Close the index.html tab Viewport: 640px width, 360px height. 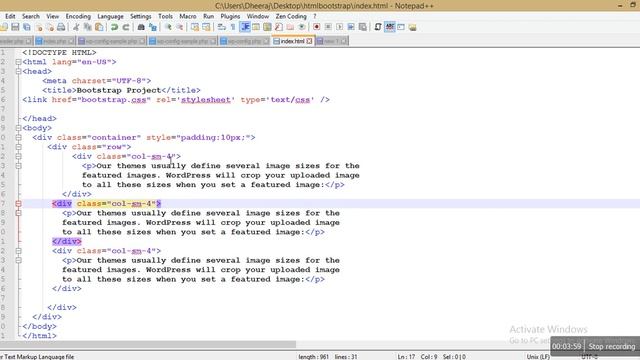[309, 41]
